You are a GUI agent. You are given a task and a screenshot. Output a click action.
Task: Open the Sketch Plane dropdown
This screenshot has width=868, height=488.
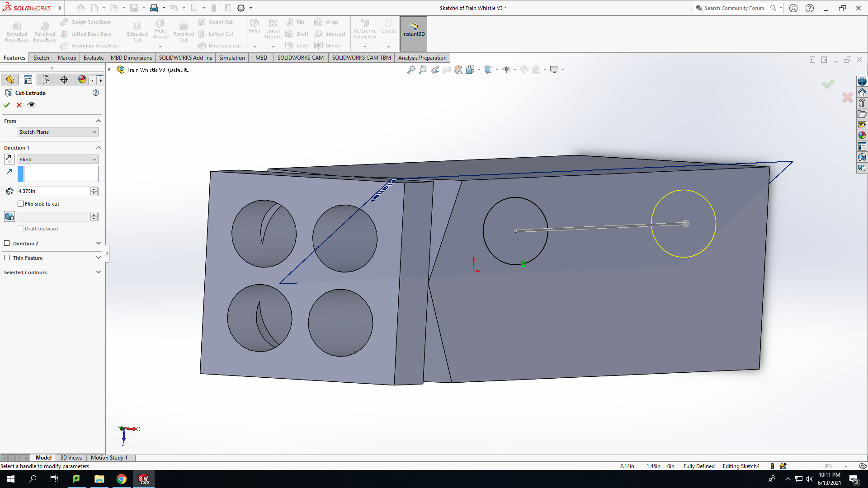pyautogui.click(x=58, y=132)
